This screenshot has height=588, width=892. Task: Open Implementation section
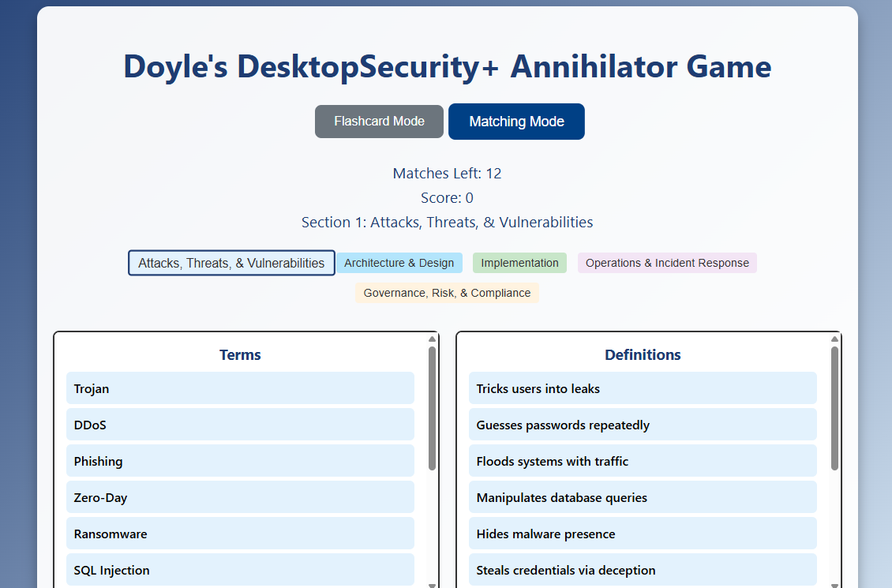519,263
